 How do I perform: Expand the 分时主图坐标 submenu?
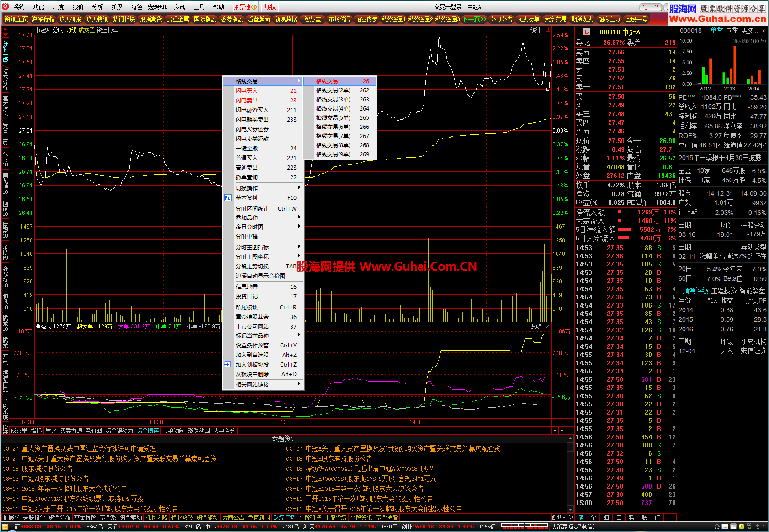click(263, 256)
